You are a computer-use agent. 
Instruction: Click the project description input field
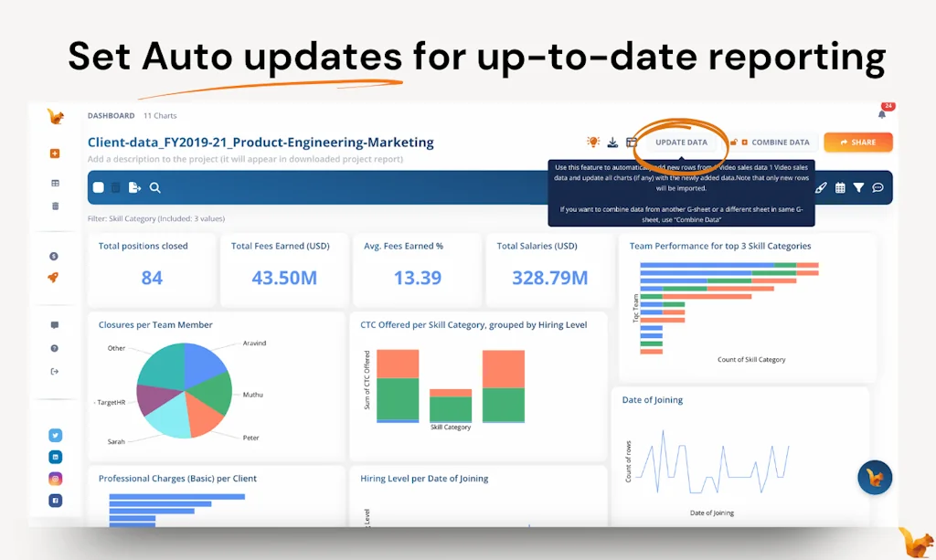(x=245, y=159)
